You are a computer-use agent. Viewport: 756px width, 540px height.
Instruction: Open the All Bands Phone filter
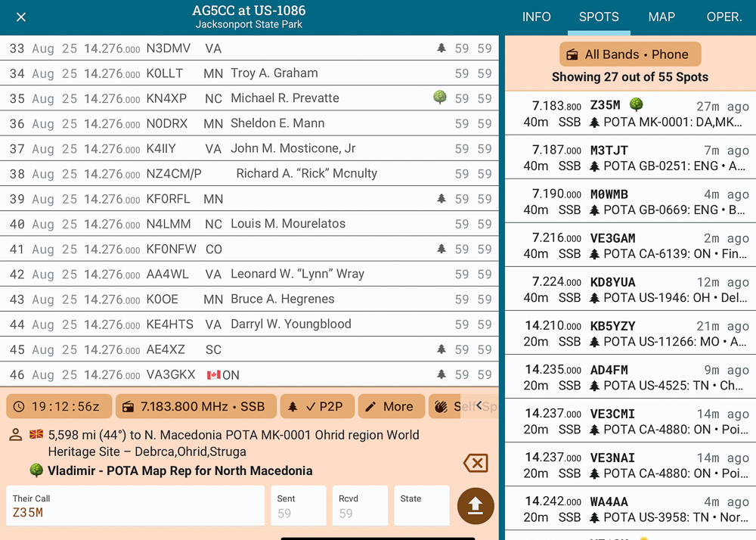(x=630, y=54)
